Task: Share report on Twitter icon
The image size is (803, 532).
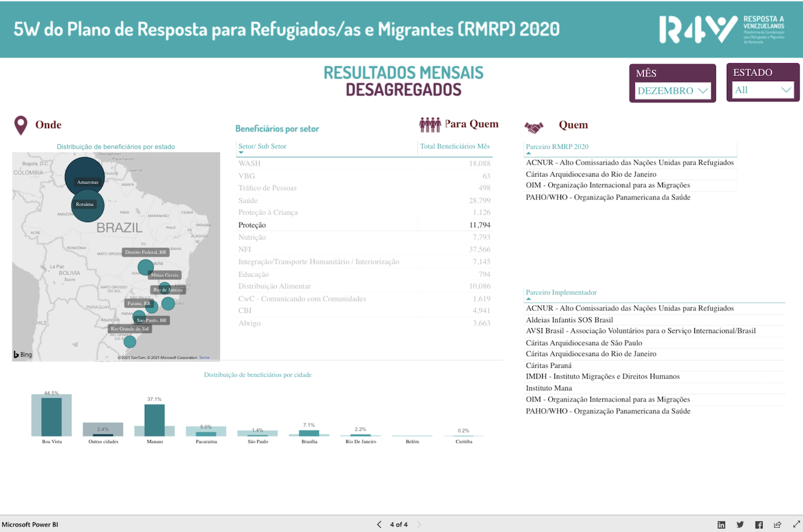Action: pyautogui.click(x=740, y=525)
